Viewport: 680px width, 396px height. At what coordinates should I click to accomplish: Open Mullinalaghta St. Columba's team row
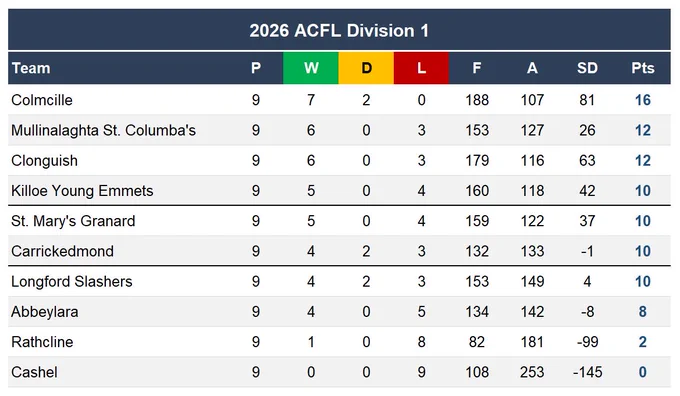pos(339,131)
